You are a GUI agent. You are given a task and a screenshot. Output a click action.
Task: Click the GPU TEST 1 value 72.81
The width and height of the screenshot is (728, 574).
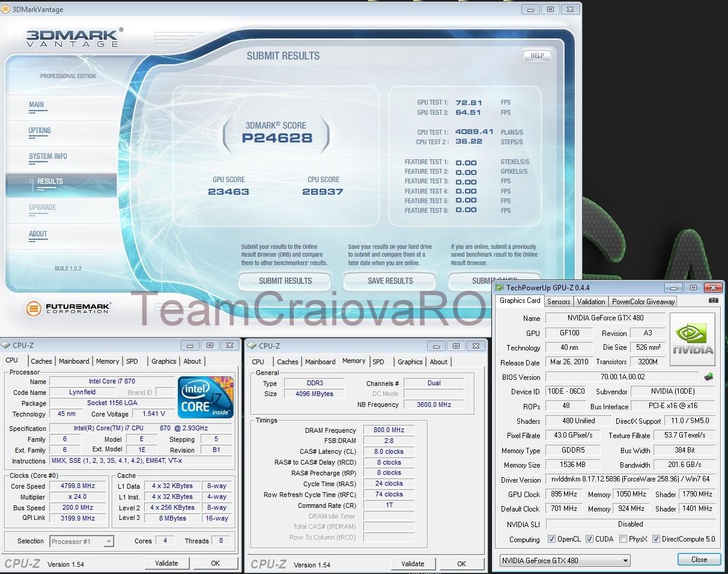469,103
